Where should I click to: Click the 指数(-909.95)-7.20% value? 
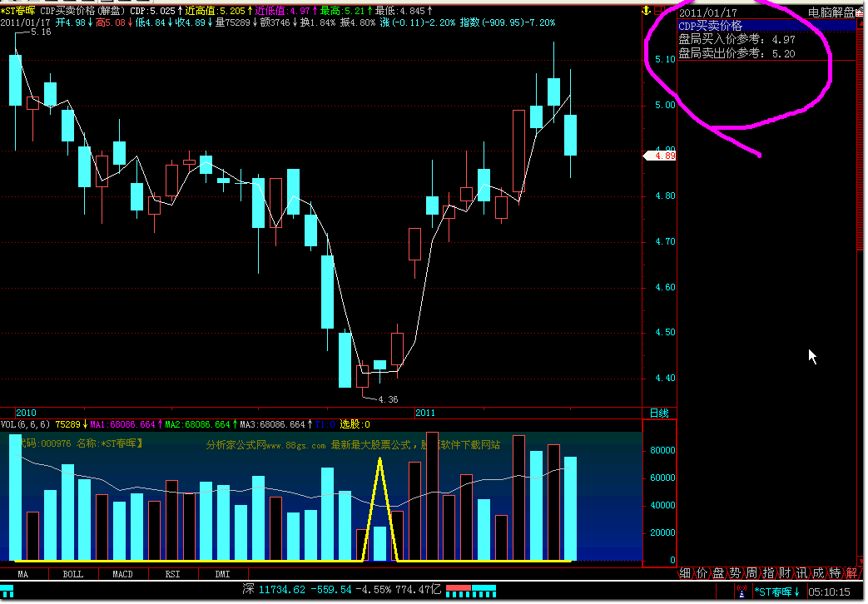click(x=508, y=22)
